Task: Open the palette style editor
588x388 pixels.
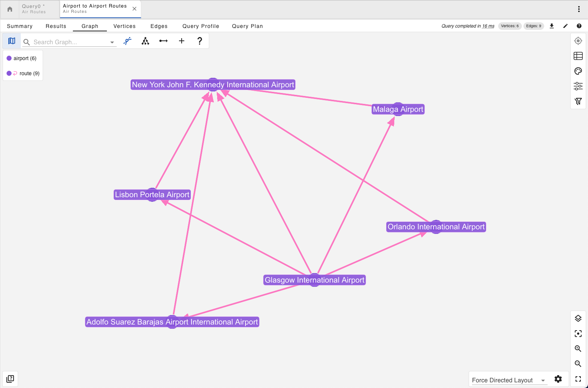Action: click(x=578, y=71)
